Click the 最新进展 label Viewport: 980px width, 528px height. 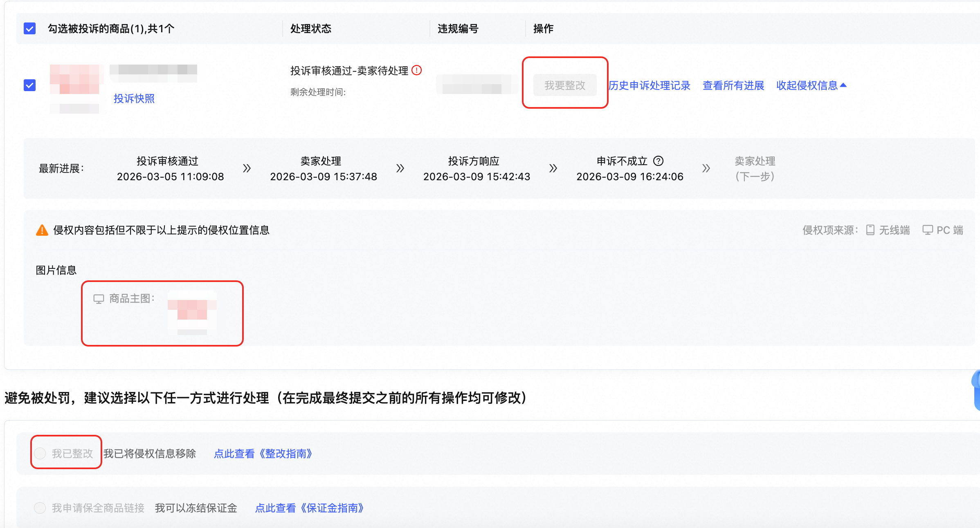coord(61,168)
